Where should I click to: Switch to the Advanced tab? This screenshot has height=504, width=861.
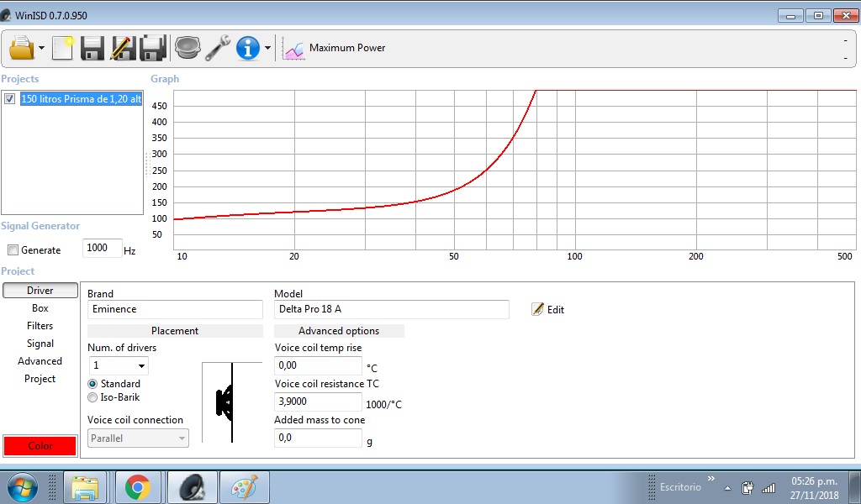pyautogui.click(x=40, y=361)
